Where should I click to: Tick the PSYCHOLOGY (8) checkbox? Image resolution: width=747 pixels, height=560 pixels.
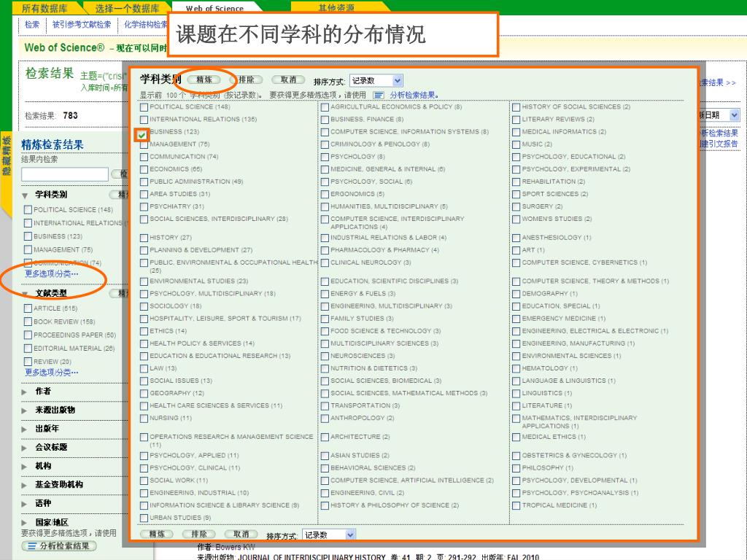(x=325, y=157)
